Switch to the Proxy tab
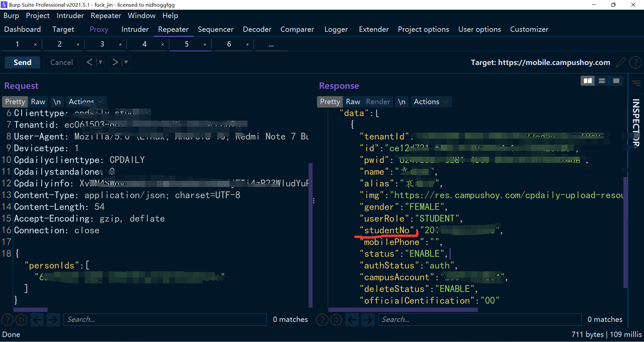 (99, 29)
